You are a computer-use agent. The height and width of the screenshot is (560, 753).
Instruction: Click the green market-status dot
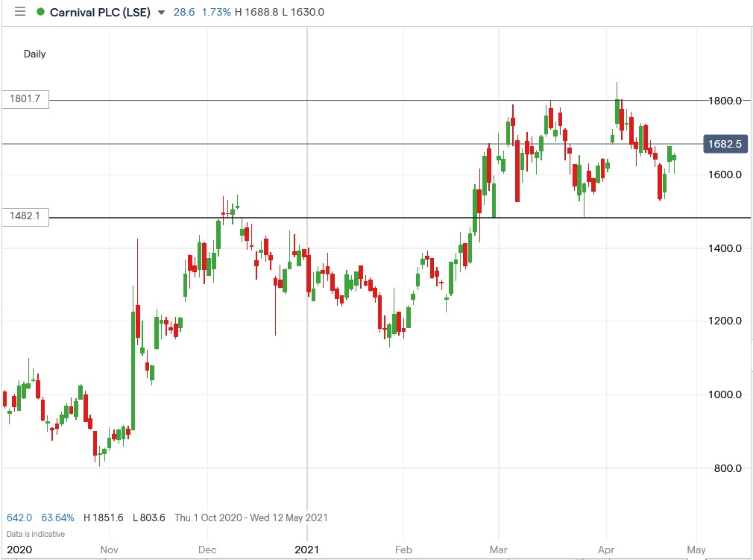(x=41, y=12)
